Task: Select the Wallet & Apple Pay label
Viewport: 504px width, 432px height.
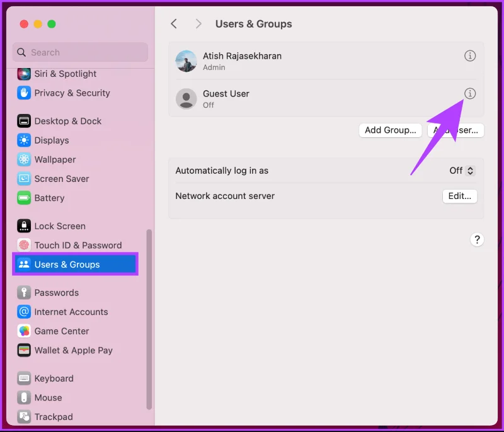Action: point(74,350)
